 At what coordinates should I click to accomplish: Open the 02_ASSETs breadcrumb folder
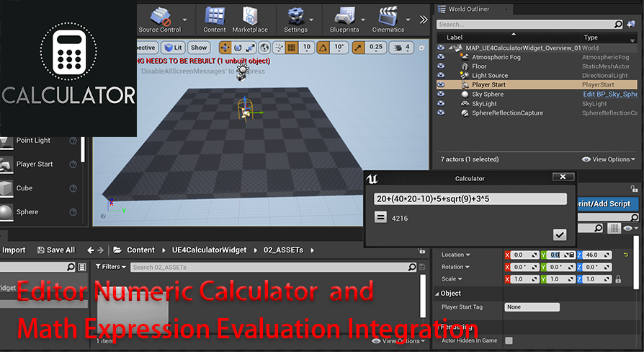(283, 250)
